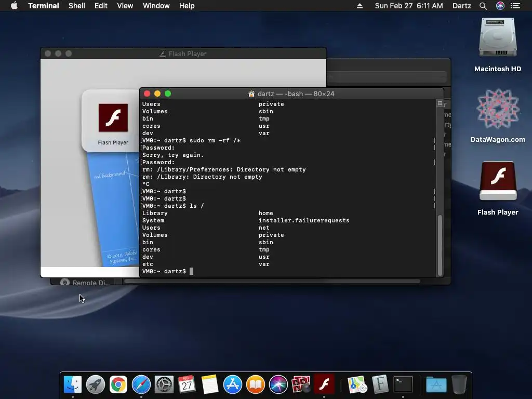Viewport: 532px width, 399px height.
Task: Click the Terminal vertical scrollbar thumb
Action: (440, 245)
